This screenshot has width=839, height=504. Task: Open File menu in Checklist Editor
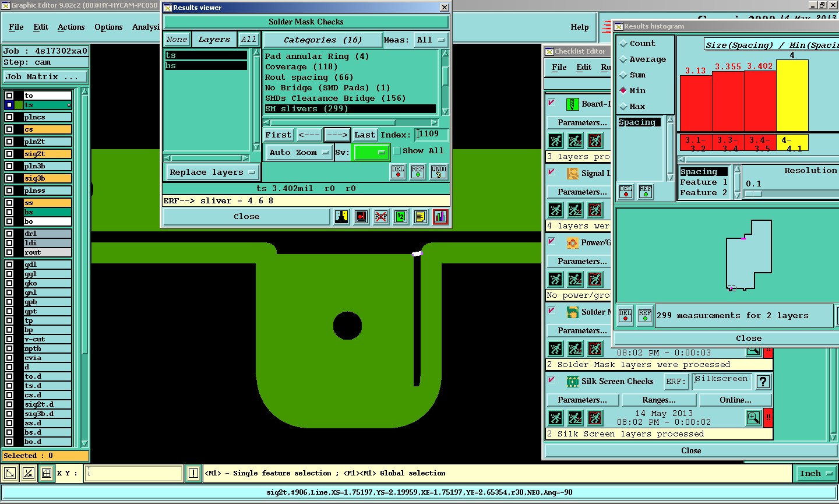click(559, 68)
